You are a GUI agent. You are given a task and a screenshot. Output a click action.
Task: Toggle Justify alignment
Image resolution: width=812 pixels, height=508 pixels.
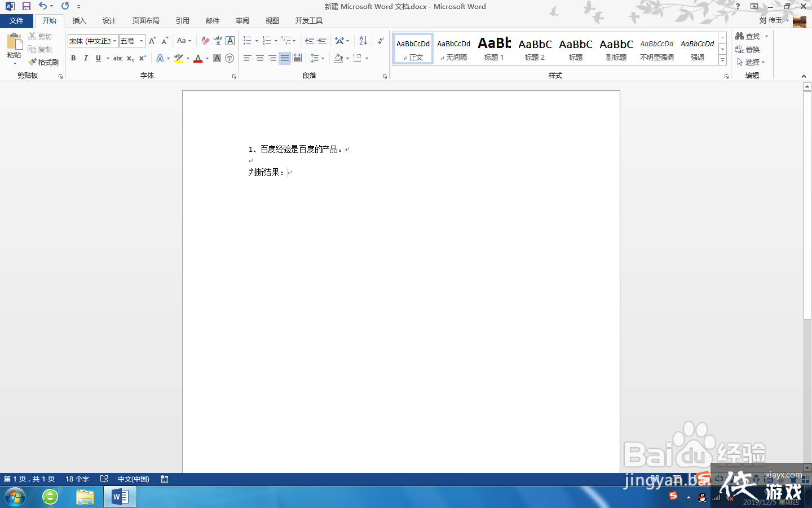tap(285, 58)
